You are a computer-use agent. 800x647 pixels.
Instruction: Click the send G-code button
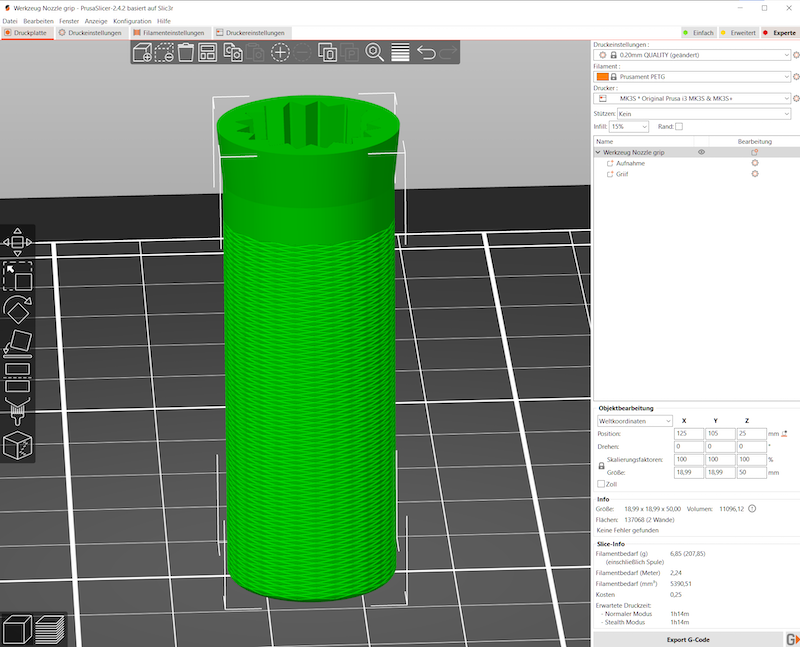792,639
